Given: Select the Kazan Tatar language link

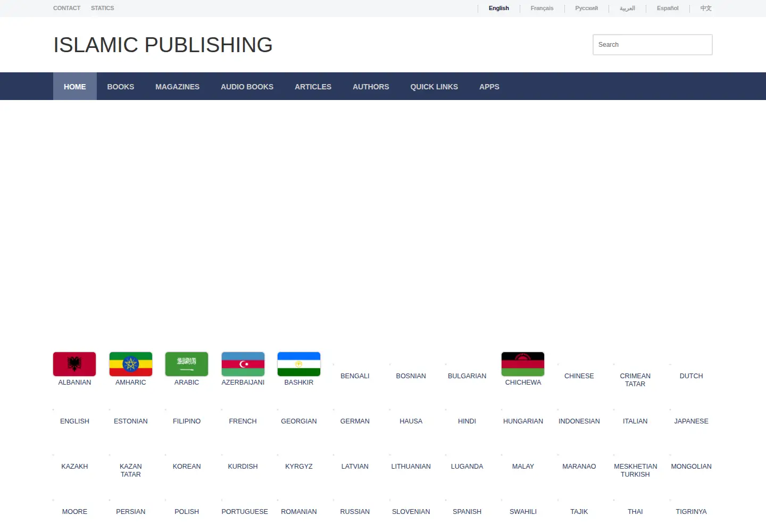Looking at the screenshot, I should (131, 470).
